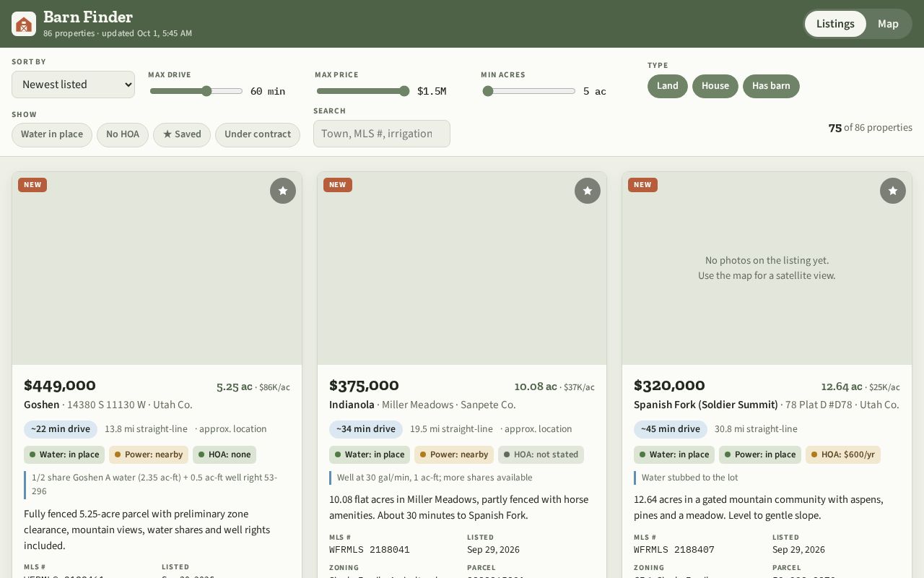Viewport: 924px width, 578px height.
Task: Click the '75 of 86 properties' count
Action: click(871, 128)
